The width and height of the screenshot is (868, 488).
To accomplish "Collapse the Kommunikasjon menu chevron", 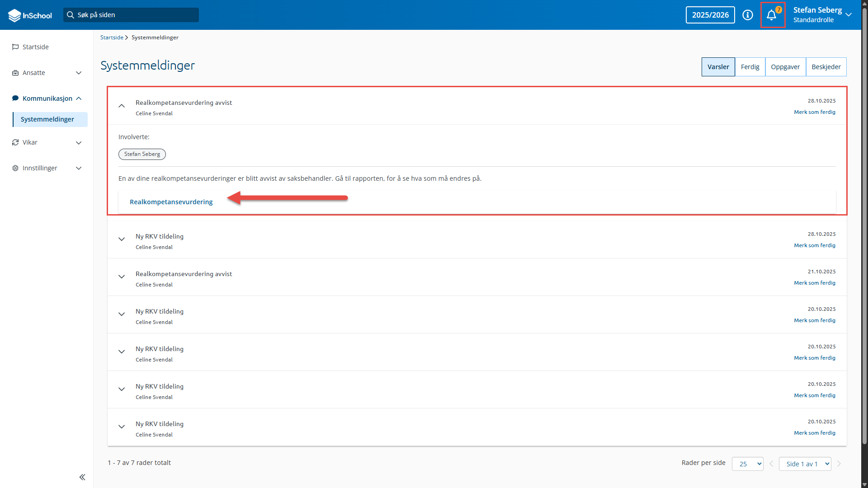I will pos(79,99).
